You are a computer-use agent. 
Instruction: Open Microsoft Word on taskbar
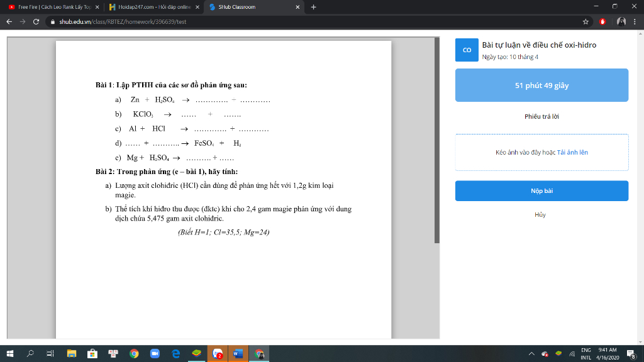(x=238, y=353)
